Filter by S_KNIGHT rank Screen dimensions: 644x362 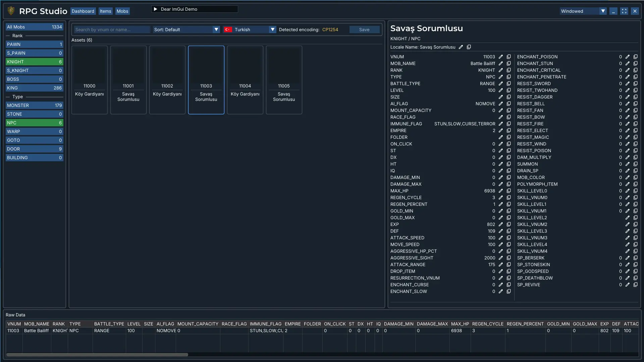click(x=35, y=70)
